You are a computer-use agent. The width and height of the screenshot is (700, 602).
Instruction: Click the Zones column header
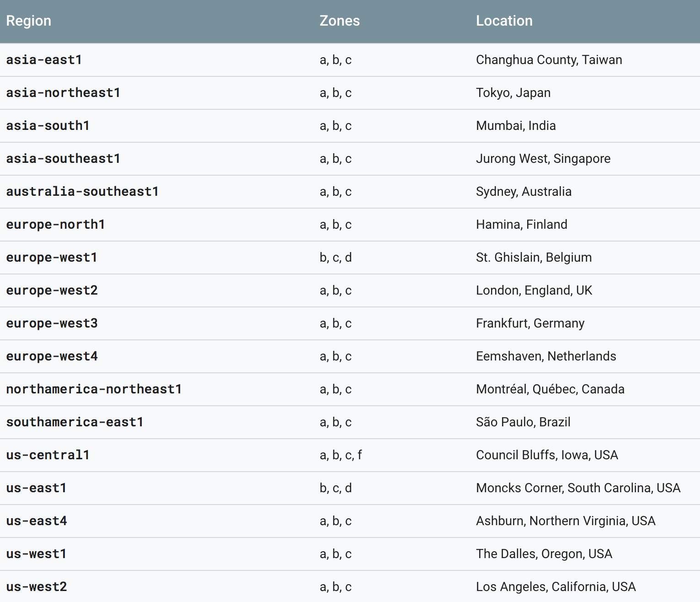340,21
